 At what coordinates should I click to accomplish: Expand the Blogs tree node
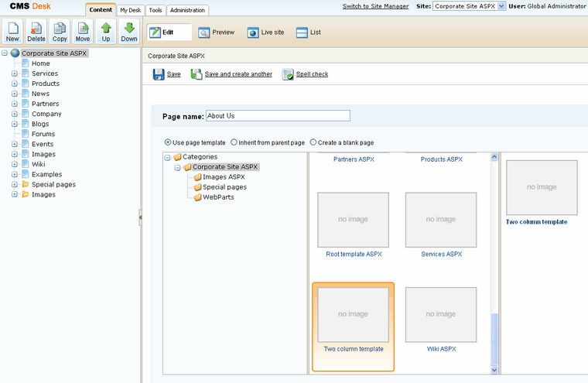[x=15, y=124]
